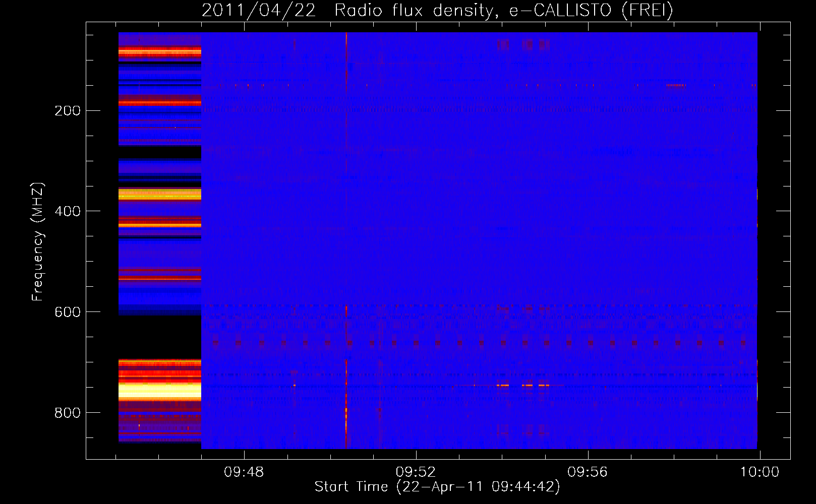
Task: Click the "Frequency (MHZ)" axis label
Action: [38, 241]
